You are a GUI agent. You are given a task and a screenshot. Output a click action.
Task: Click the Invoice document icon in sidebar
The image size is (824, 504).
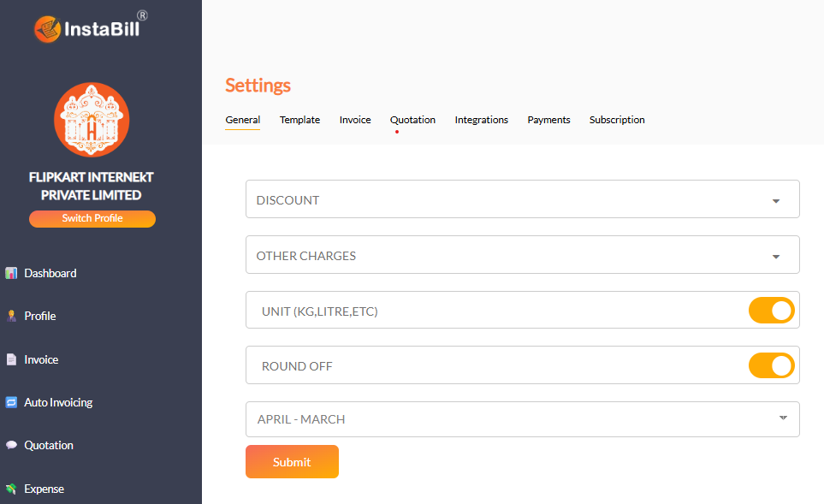tap(11, 360)
